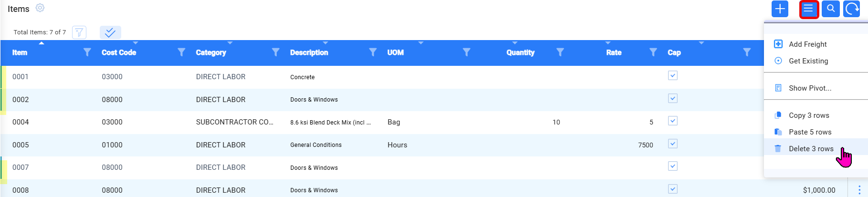Sort by Cost Code column header

(x=119, y=52)
